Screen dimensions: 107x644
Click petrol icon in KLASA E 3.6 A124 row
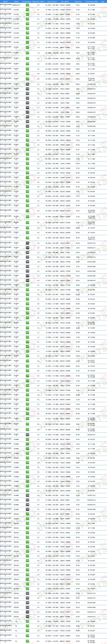[28, 211]
